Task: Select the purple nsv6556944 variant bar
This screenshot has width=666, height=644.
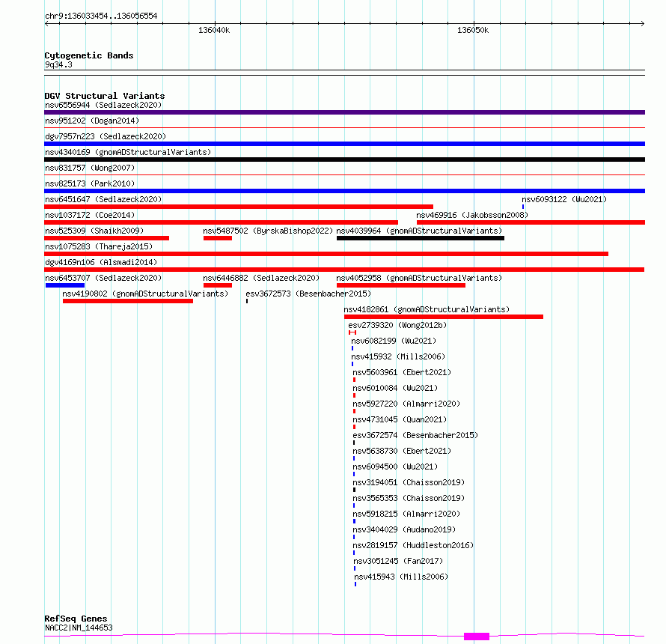Action: [344, 112]
